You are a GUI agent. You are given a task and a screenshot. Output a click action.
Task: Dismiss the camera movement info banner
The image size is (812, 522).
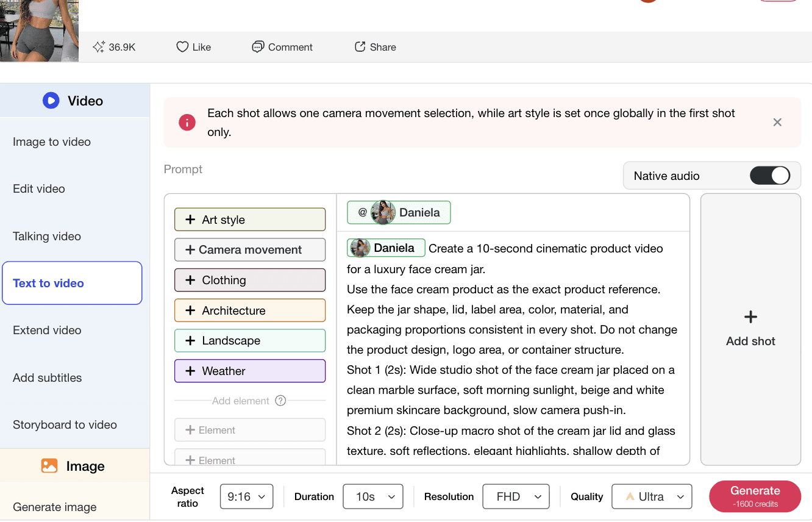[777, 123]
